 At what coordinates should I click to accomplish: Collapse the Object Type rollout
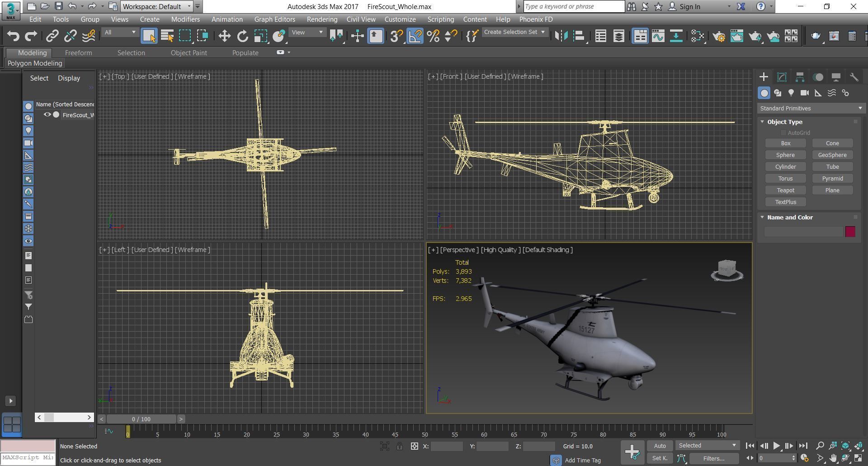[x=762, y=122]
